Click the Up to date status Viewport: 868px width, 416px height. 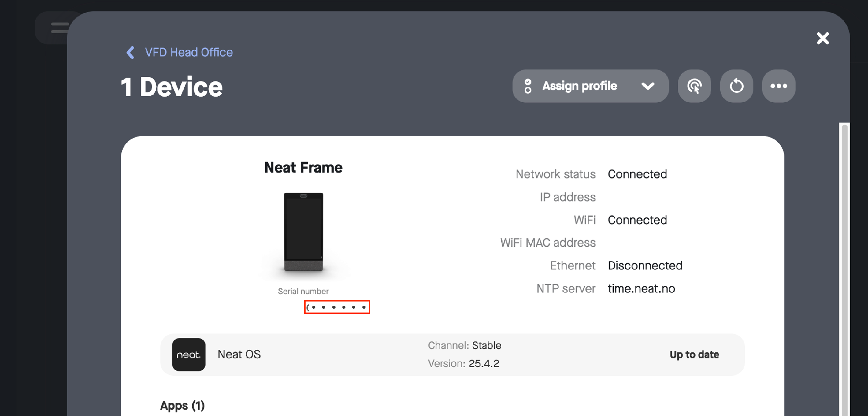[x=694, y=355]
